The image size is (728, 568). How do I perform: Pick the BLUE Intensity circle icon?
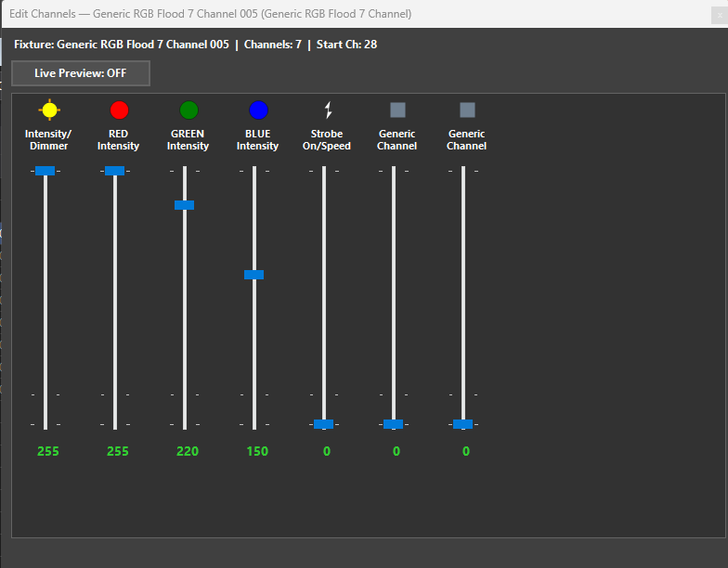pos(258,110)
